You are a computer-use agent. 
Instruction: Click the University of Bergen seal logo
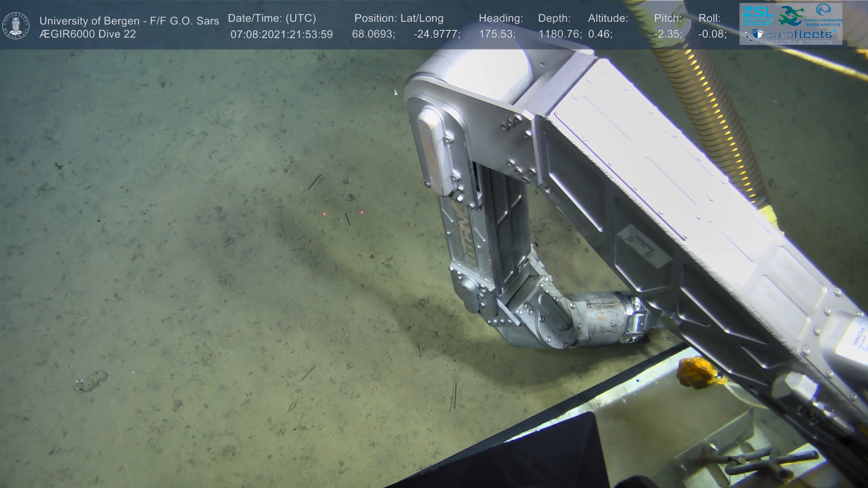16,26
